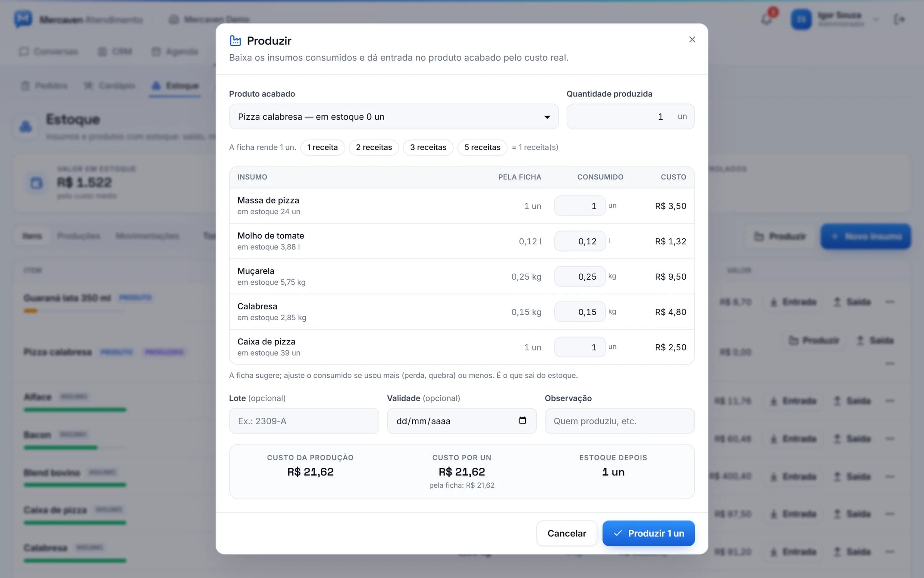Click the Observação input field
This screenshot has height=578, width=924.
click(x=619, y=421)
